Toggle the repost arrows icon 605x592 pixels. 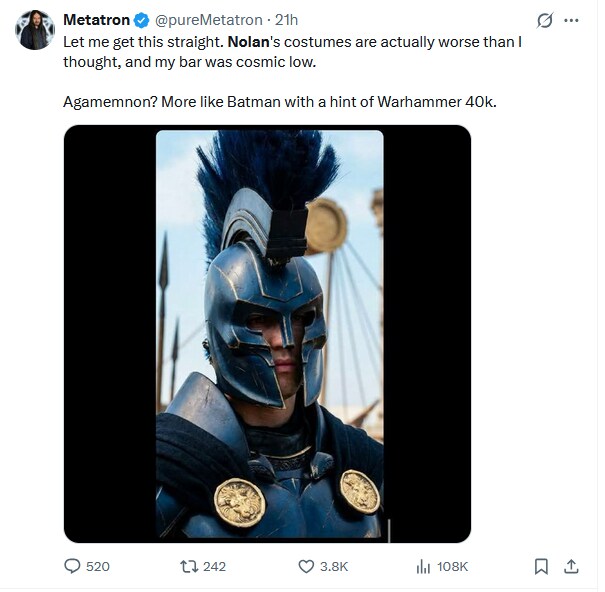187,566
